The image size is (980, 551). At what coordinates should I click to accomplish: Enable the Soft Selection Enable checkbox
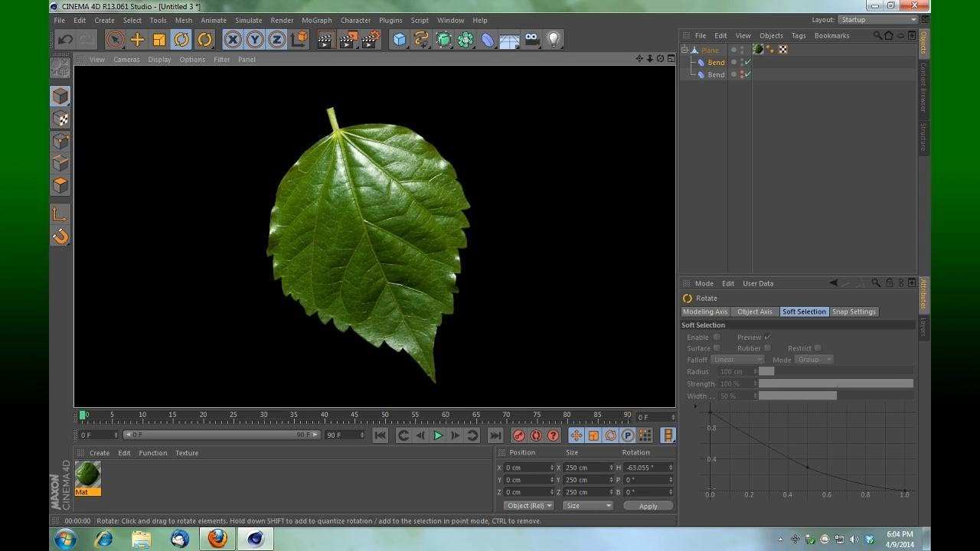point(717,337)
